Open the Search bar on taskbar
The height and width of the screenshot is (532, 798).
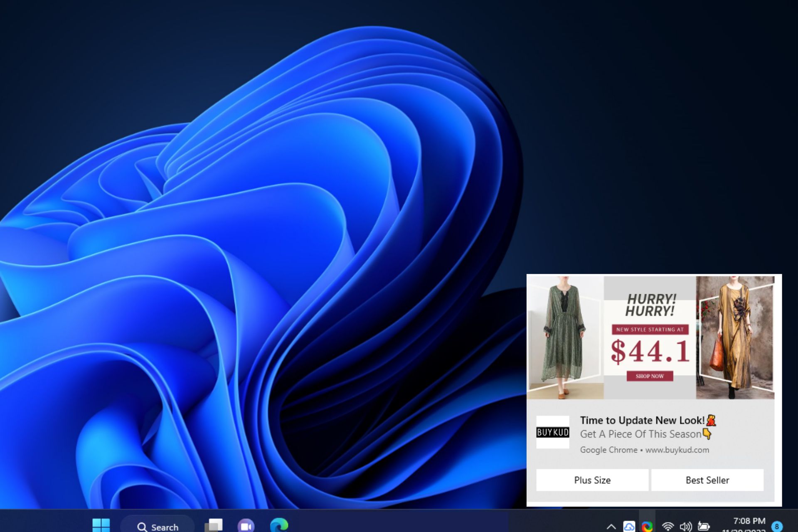[157, 525]
